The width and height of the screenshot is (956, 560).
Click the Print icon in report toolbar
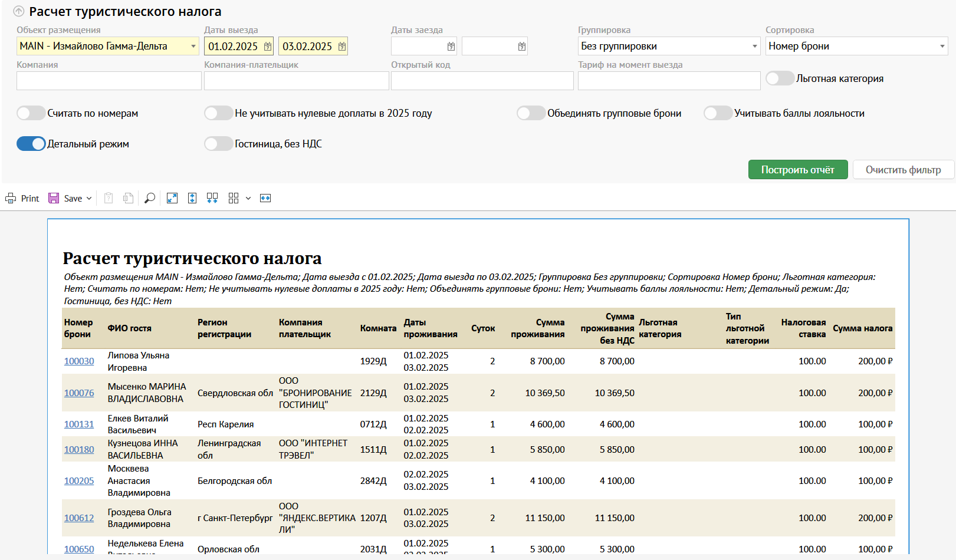11,199
